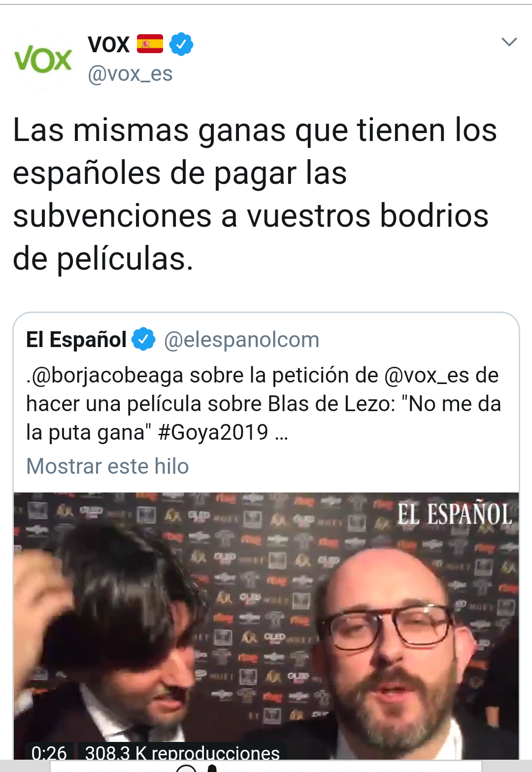
Task: Open the @vox_es handle under the name
Action: click(x=130, y=74)
